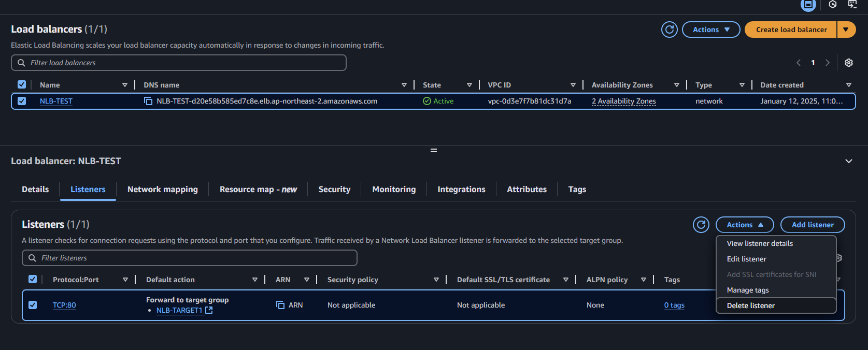This screenshot has height=350, width=868.
Task: Focus the Filter listeners search field
Action: [190, 258]
